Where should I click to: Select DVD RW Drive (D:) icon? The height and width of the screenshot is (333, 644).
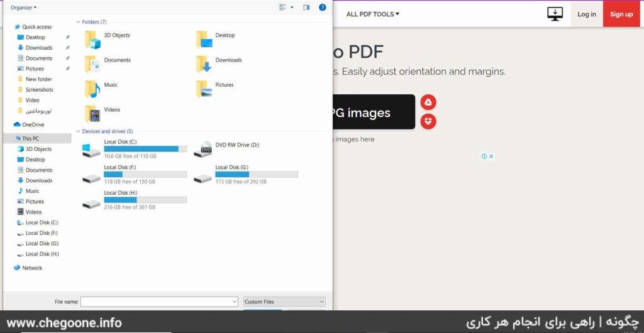click(x=203, y=150)
